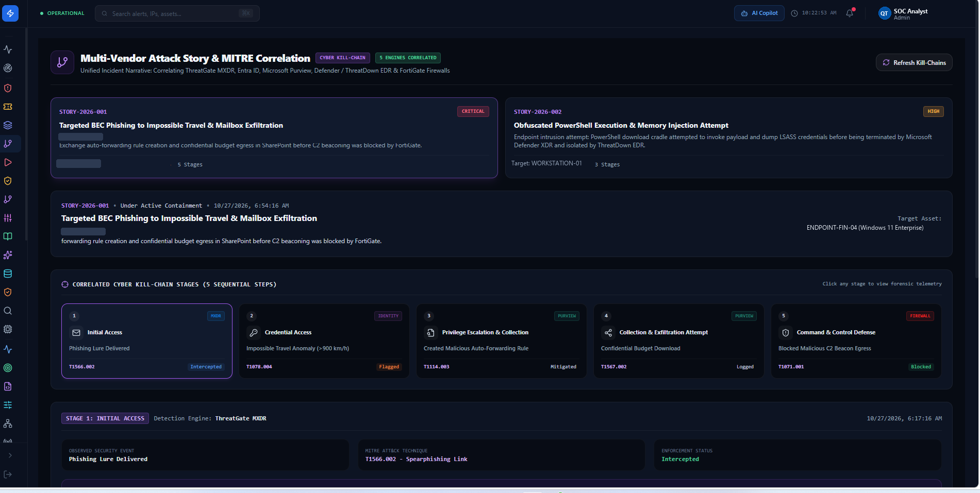This screenshot has height=493, width=980.
Task: Open the radar icon in sidebar
Action: 8,68
